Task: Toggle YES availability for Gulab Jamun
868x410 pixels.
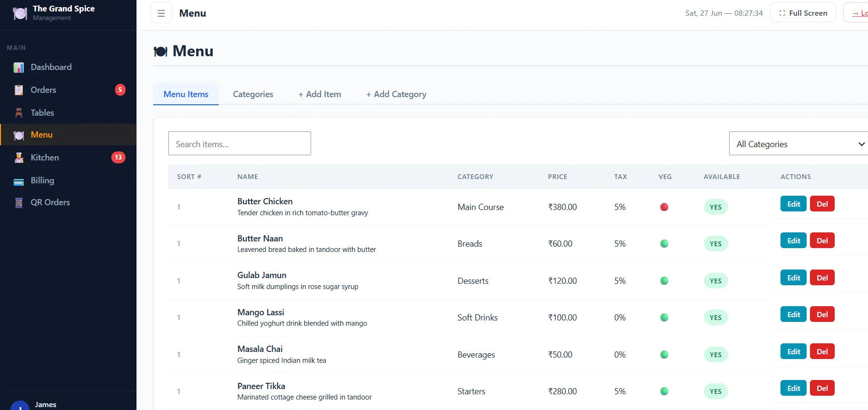Action: click(716, 281)
